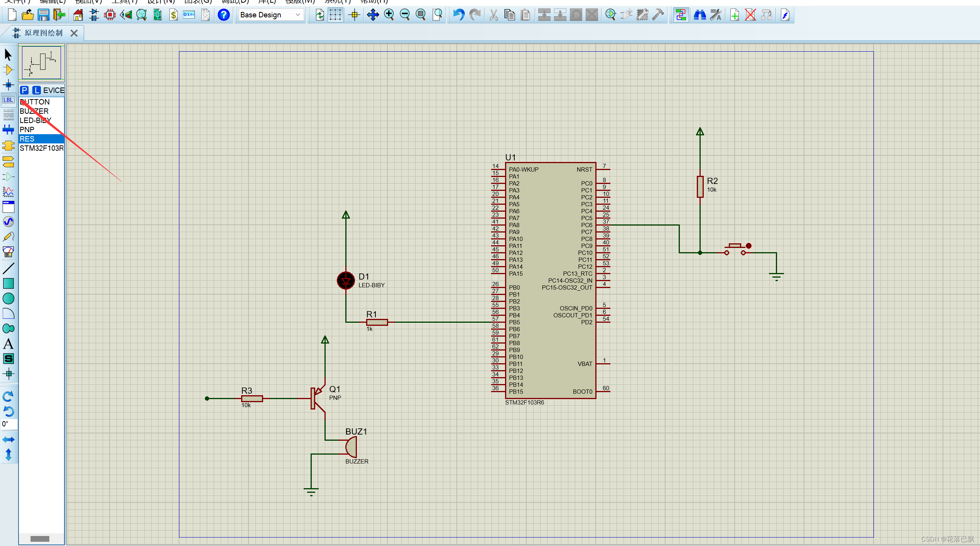Image resolution: width=980 pixels, height=546 pixels.
Task: Save the project with the floppy disk icon
Action: [43, 15]
